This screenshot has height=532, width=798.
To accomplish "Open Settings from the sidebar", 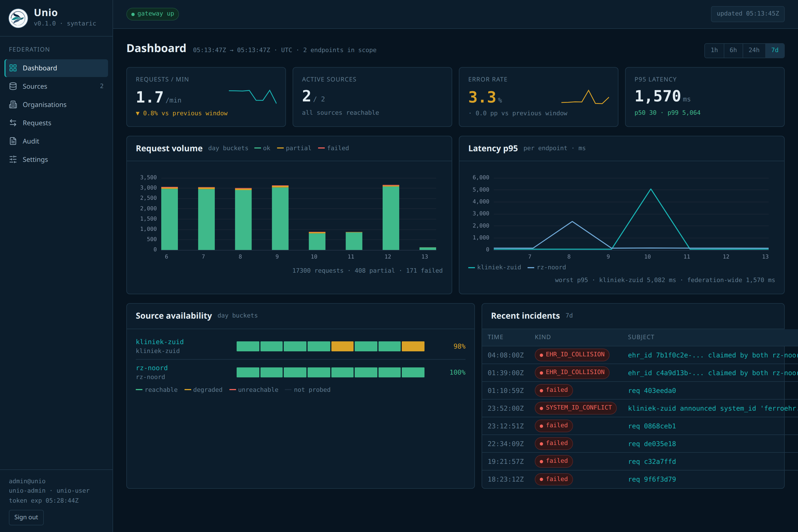I will pyautogui.click(x=56, y=160).
